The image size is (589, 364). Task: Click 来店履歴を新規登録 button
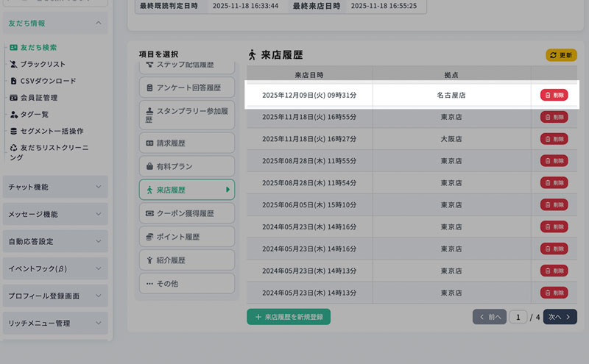tap(289, 317)
